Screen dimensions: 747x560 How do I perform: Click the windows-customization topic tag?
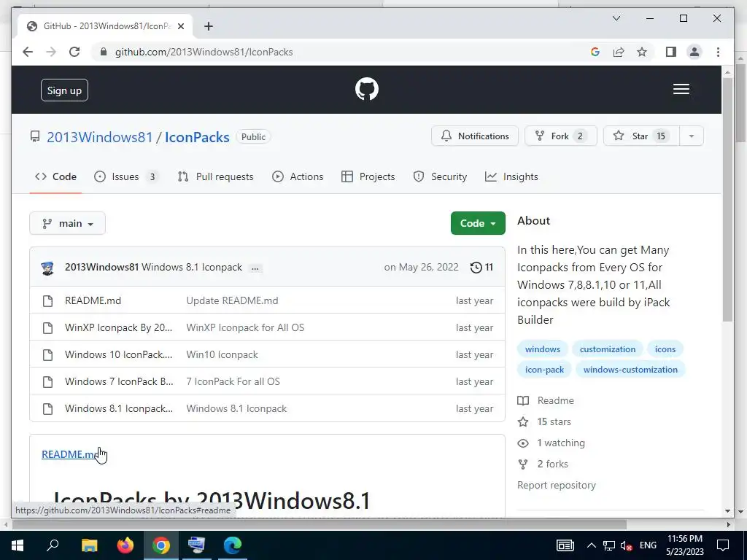(630, 370)
